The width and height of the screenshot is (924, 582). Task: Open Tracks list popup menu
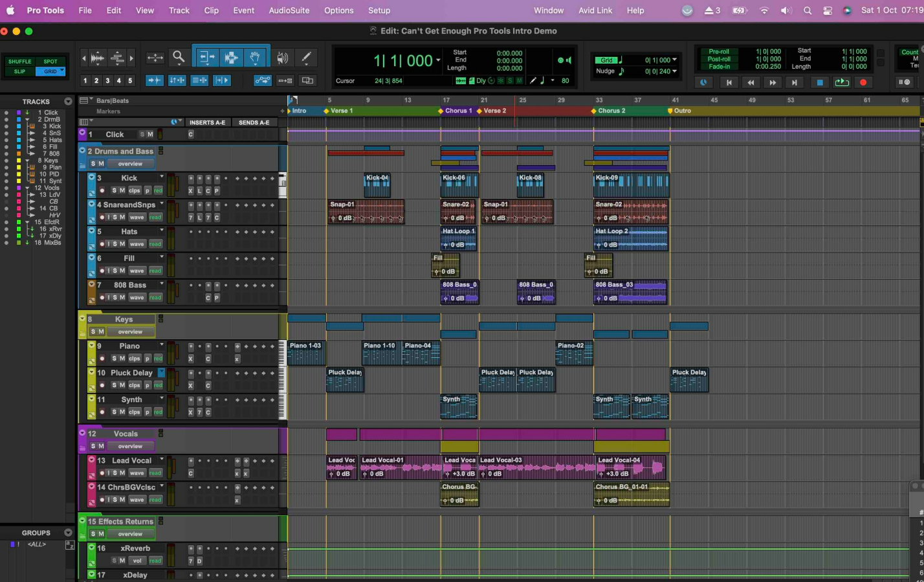point(68,102)
